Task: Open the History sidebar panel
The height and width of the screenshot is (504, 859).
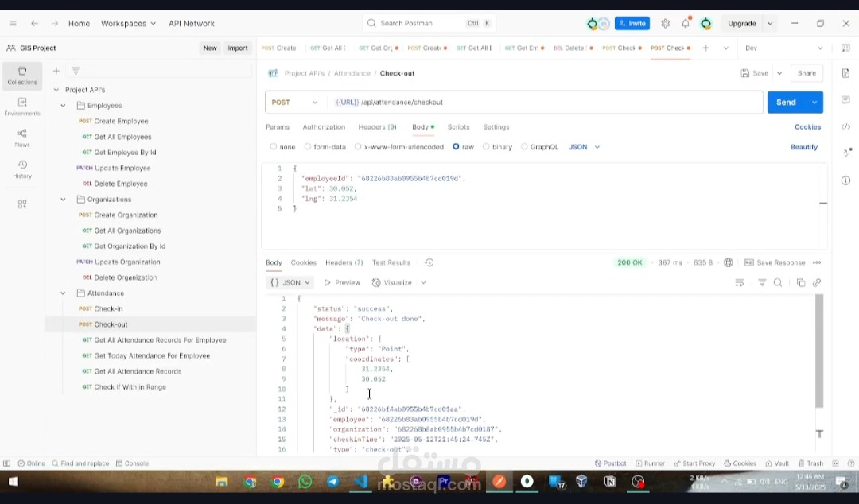Action: coord(22,169)
